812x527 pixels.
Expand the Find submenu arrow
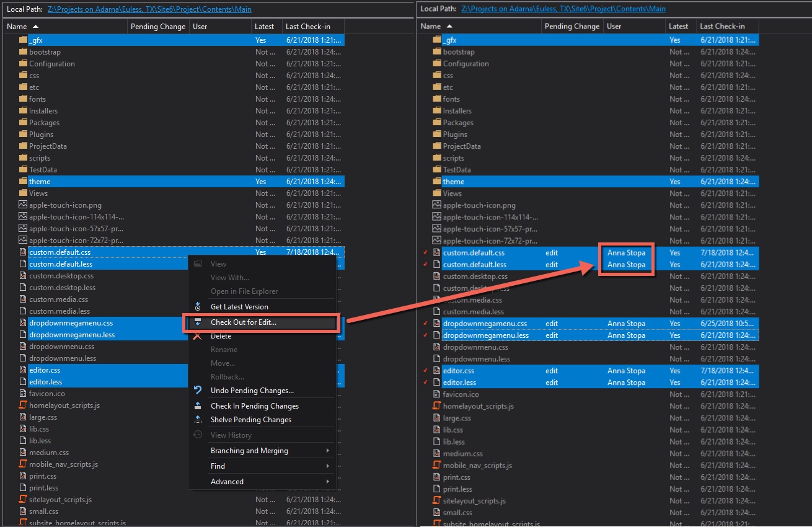[328, 466]
